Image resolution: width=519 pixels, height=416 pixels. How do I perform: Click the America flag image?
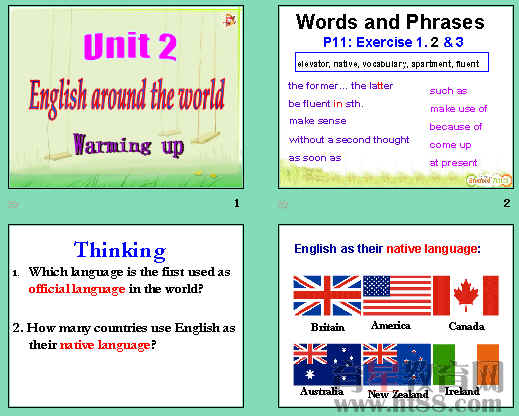tap(397, 296)
